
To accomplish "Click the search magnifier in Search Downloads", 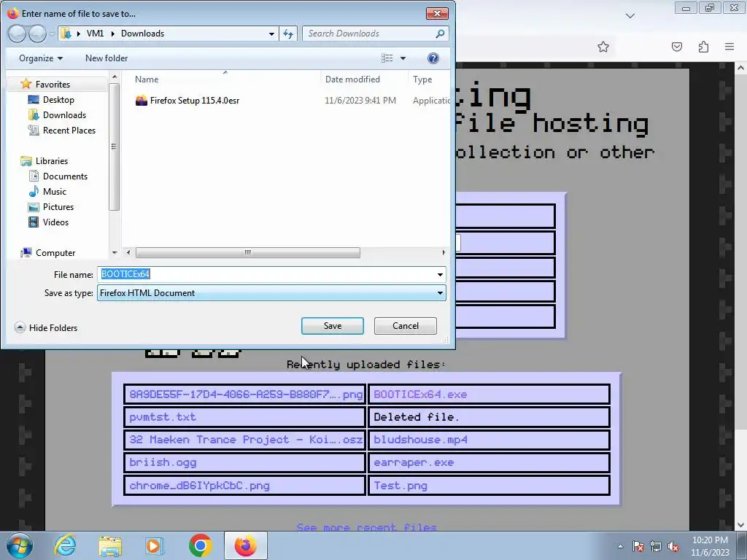I will (440, 34).
